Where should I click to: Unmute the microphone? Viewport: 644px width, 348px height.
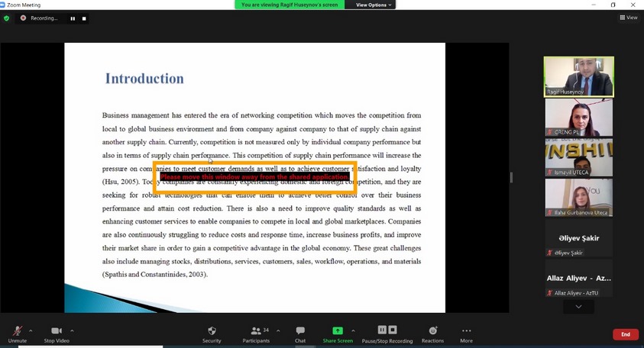pyautogui.click(x=17, y=332)
